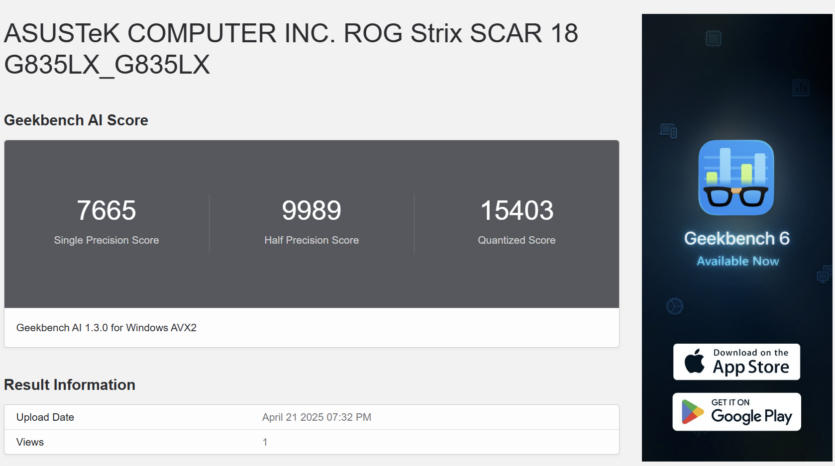Click the chip icon atop the ad banner

(x=713, y=38)
